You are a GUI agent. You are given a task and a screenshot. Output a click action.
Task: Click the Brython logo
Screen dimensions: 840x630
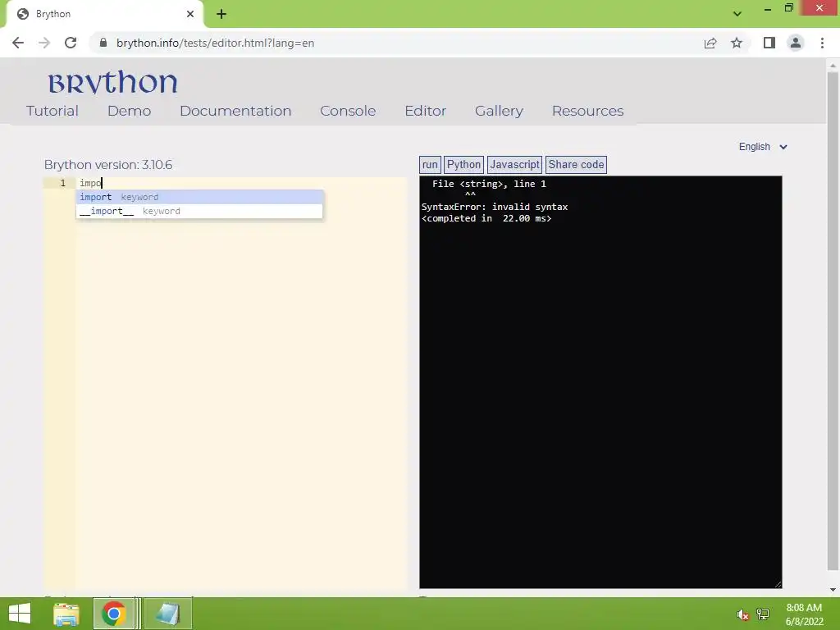112,83
